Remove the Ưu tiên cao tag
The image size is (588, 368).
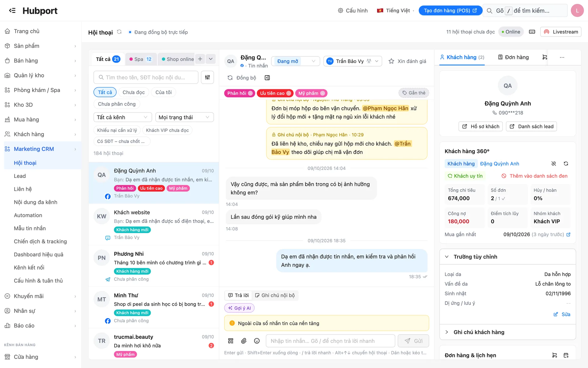pos(288,93)
